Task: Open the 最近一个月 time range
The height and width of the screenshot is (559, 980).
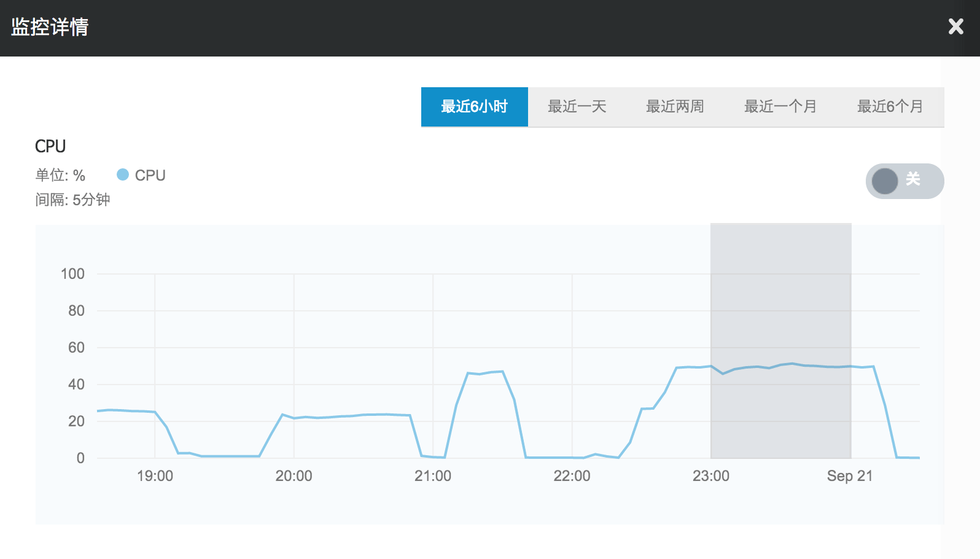Action: [780, 107]
